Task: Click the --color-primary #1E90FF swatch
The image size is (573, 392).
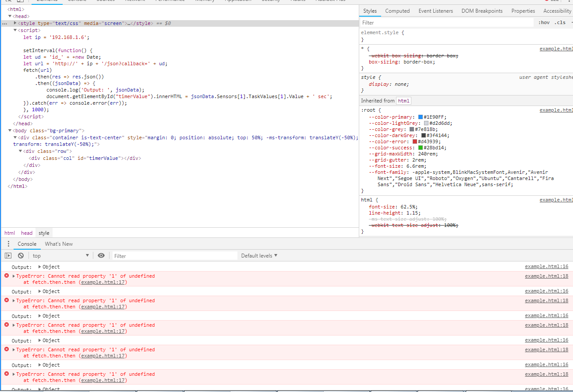Action: tap(421, 117)
